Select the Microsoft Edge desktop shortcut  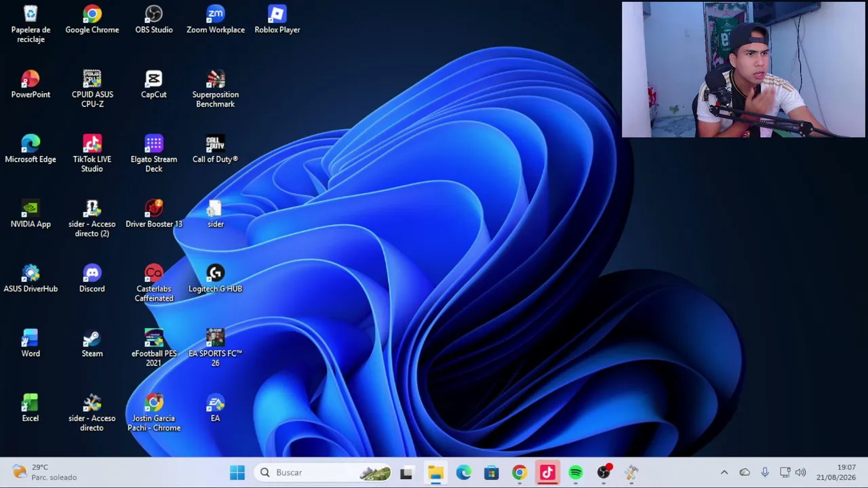pyautogui.click(x=31, y=149)
